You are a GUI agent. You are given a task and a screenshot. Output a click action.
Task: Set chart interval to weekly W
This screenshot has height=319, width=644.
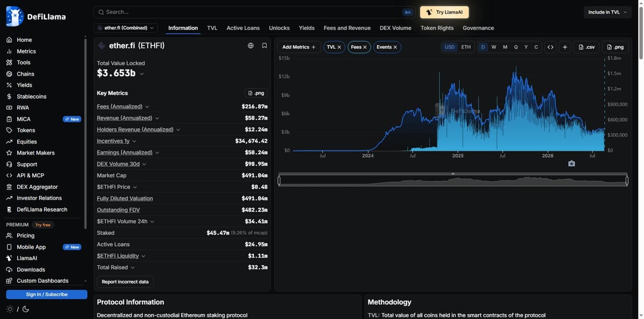[x=494, y=47]
